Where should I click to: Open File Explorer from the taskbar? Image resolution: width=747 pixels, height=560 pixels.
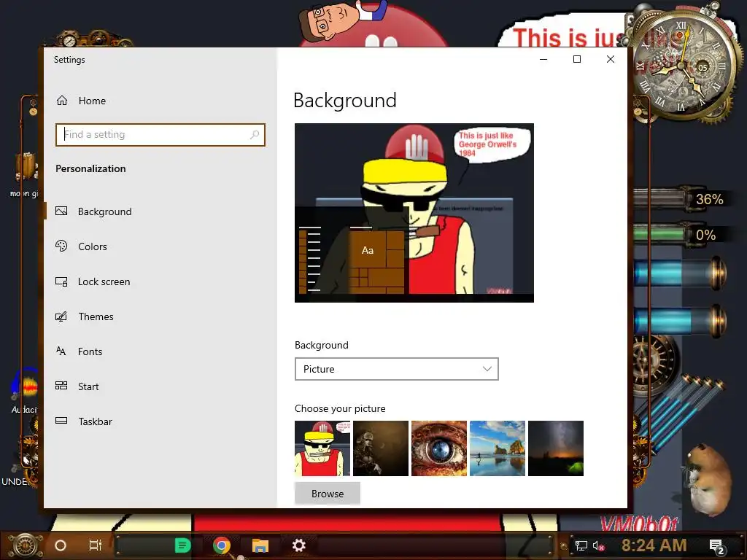pyautogui.click(x=260, y=545)
